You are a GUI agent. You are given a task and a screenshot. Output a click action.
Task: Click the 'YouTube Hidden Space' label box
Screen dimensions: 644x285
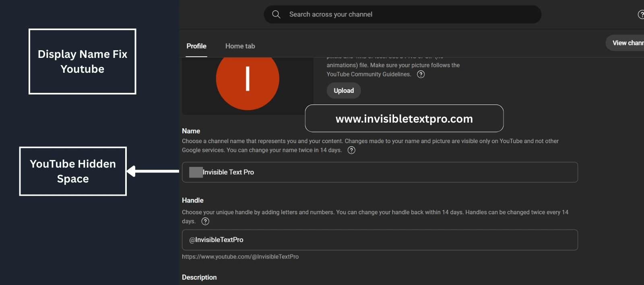pos(73,171)
